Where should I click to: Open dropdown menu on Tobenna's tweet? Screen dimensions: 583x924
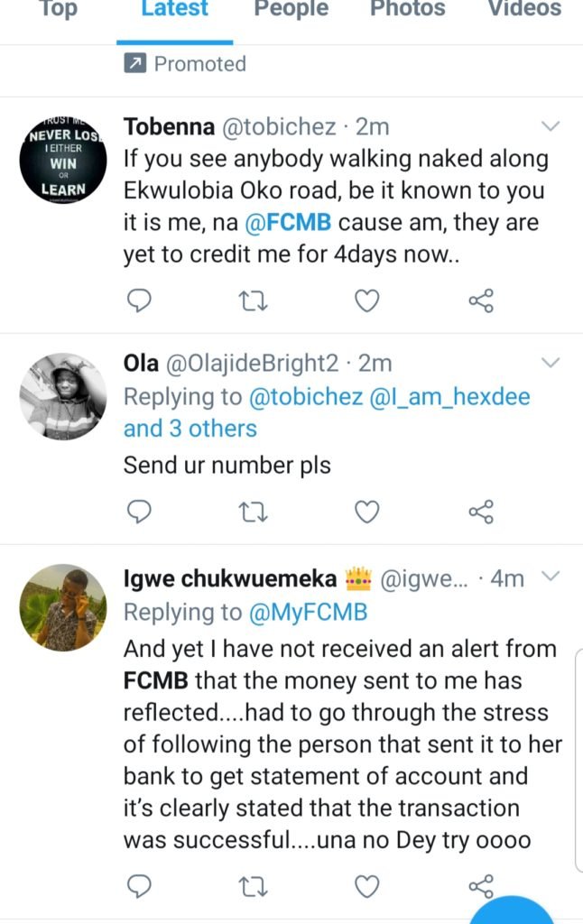pyautogui.click(x=550, y=126)
